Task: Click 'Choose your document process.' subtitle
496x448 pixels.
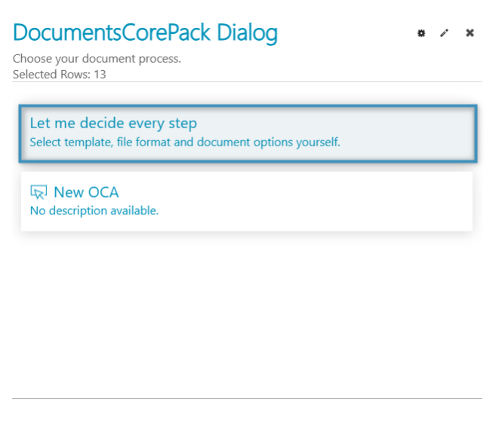Action: 97,58
